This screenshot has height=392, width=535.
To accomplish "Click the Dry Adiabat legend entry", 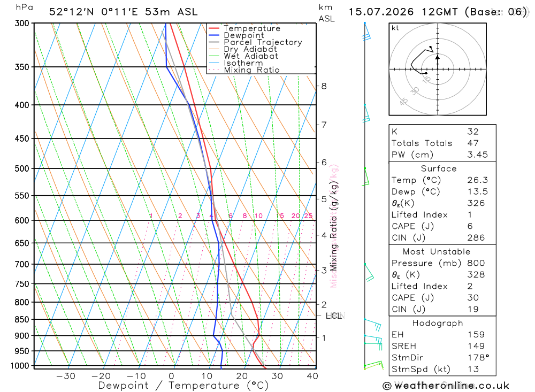I will coord(242,49).
